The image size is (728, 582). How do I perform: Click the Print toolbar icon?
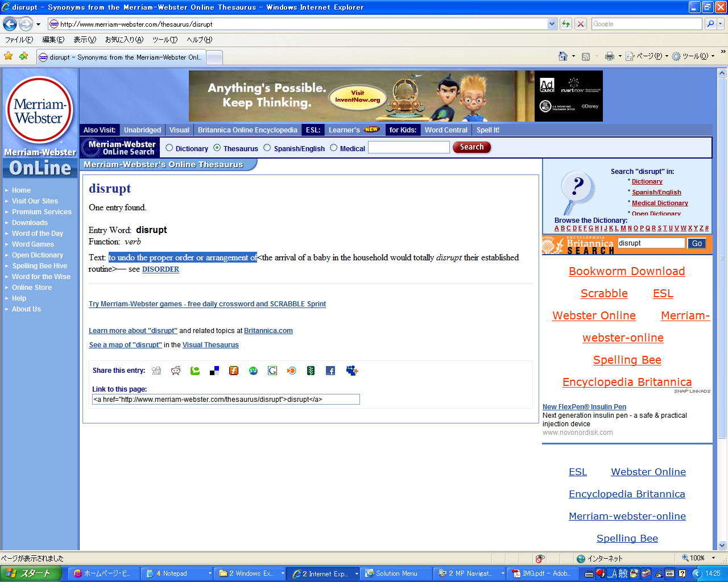coord(610,56)
